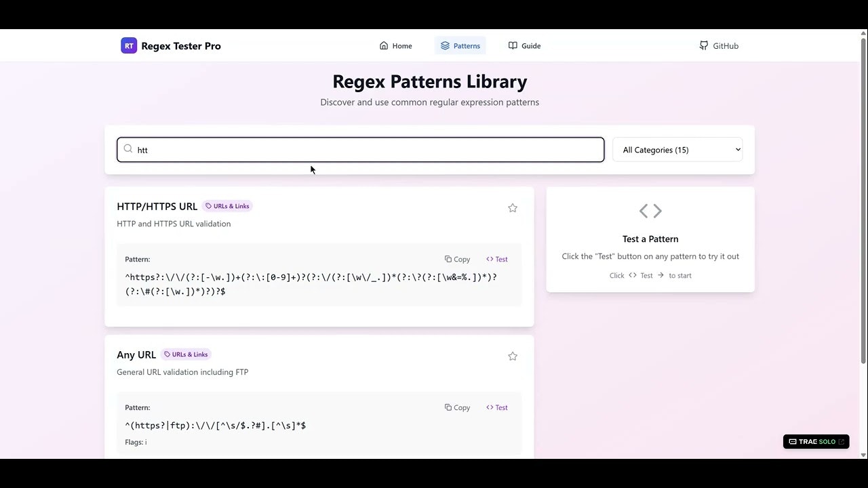Open the All Categories dropdown
Image resolution: width=868 pixels, height=488 pixels.
(677, 149)
